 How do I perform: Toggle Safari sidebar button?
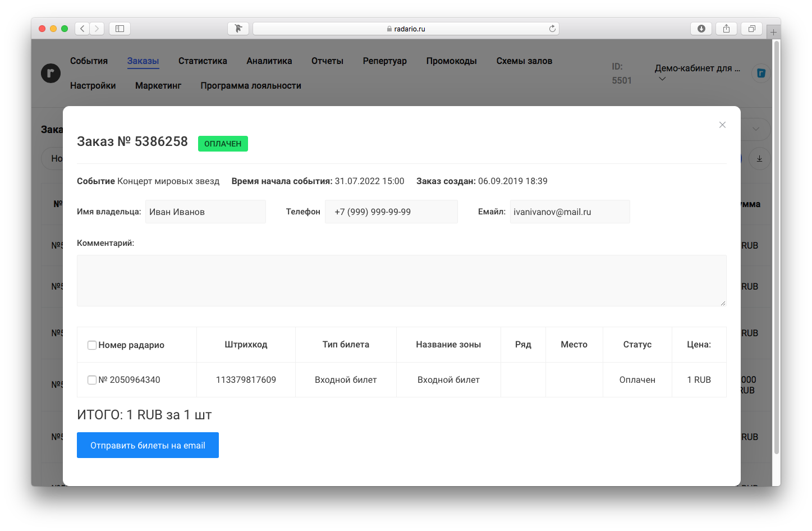[x=120, y=29]
